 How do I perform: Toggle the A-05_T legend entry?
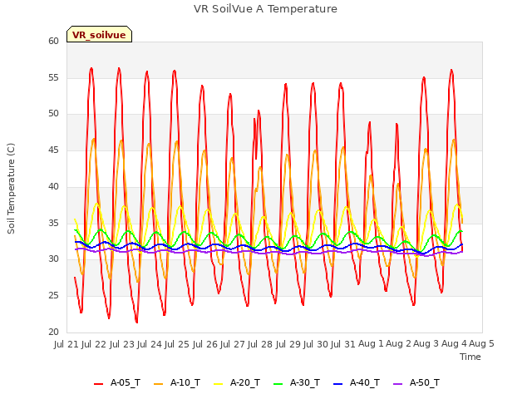(117, 383)
